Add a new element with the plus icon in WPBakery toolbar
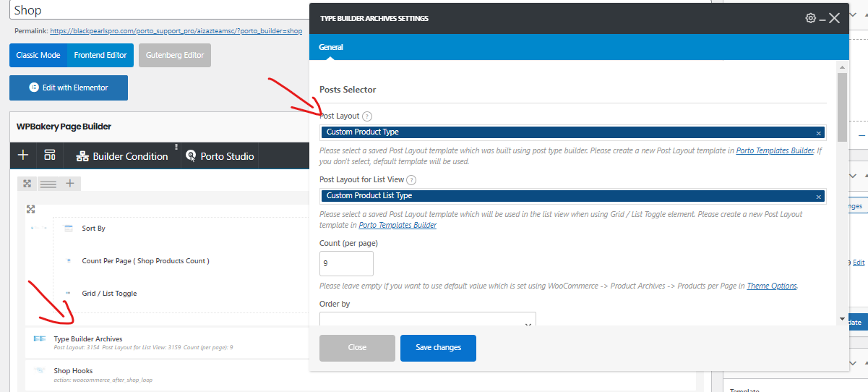The width and height of the screenshot is (868, 392). [x=23, y=155]
